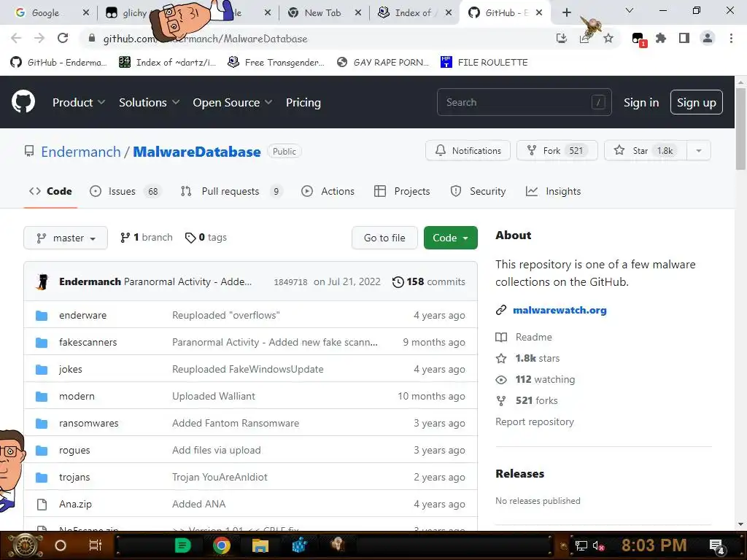The image size is (747, 560).
Task: Bookmark this page with the star icon
Action: point(608,38)
